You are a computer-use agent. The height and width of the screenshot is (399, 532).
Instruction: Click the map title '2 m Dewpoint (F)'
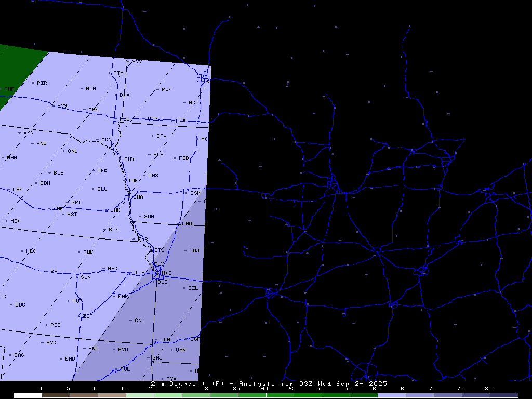tap(188, 383)
